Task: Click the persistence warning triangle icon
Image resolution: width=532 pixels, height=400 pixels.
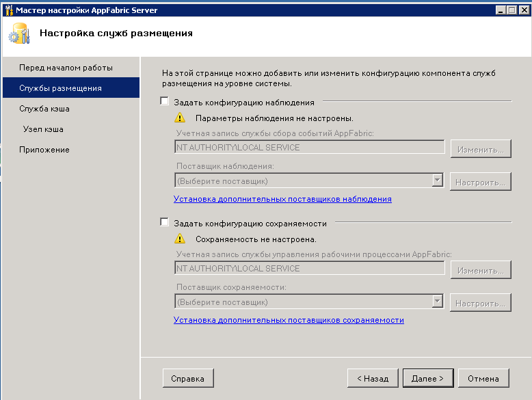Action: point(180,239)
